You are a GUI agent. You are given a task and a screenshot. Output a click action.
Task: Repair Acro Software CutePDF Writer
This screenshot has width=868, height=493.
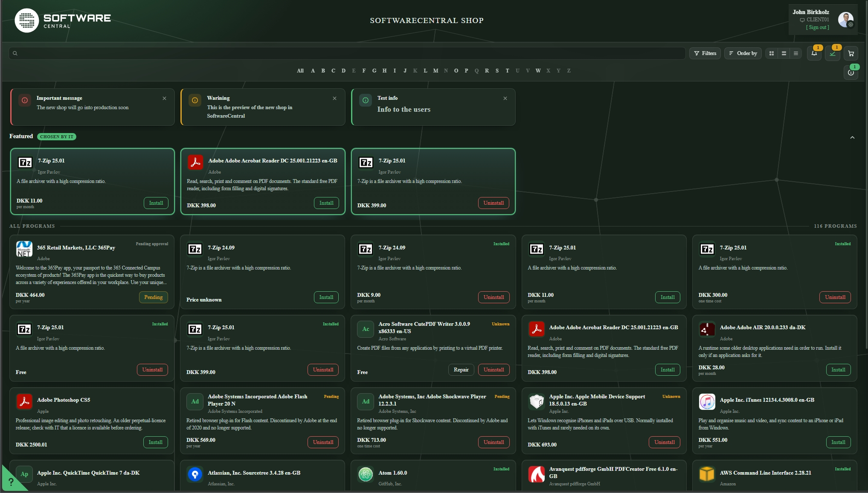pos(461,370)
